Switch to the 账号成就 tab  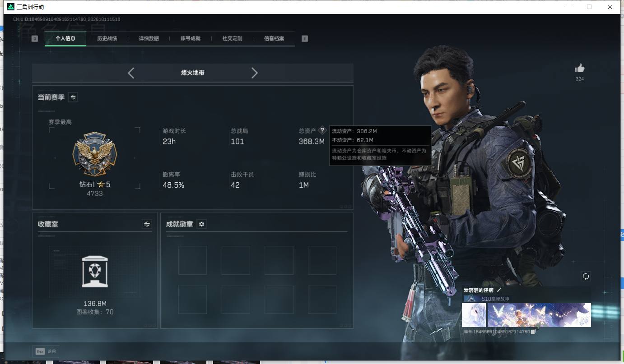(191, 39)
